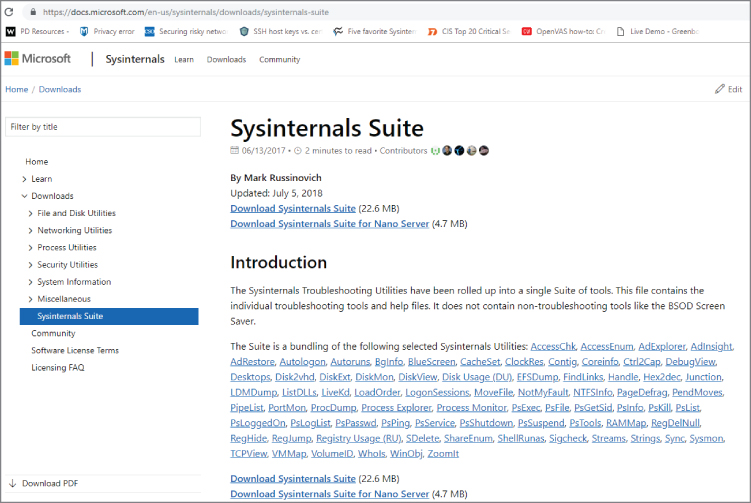Open the SSH host keys bookmark
The image size is (751, 503).
281,31
